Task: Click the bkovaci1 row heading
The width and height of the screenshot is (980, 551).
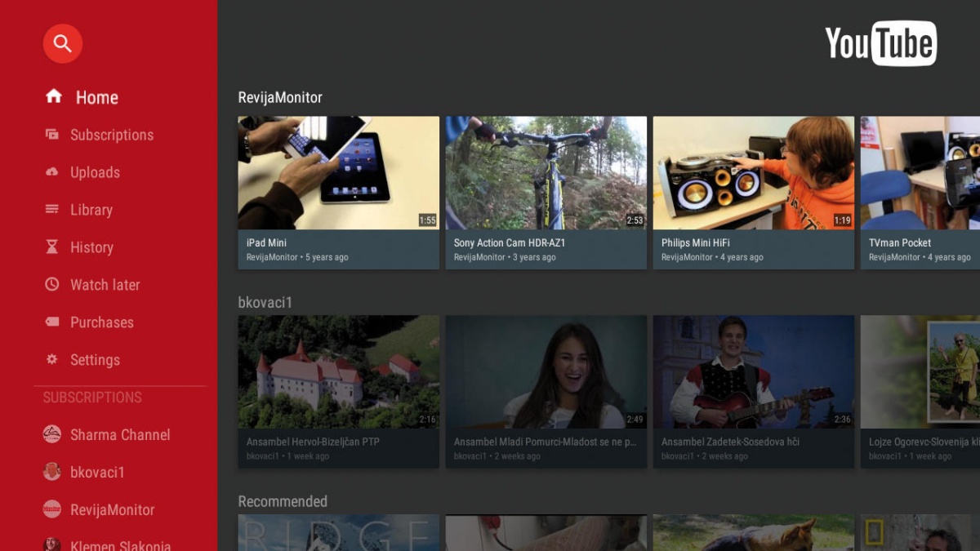Action: (x=265, y=302)
